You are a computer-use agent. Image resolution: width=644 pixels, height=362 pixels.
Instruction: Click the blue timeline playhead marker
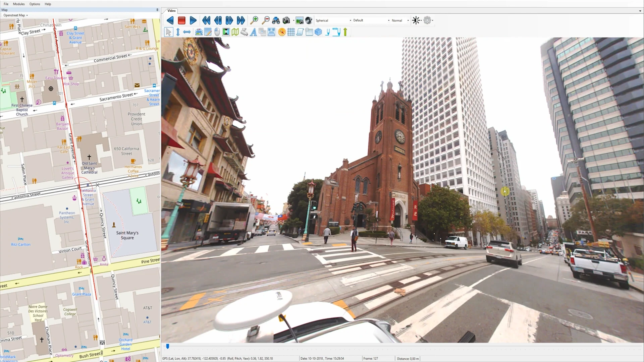click(x=168, y=346)
